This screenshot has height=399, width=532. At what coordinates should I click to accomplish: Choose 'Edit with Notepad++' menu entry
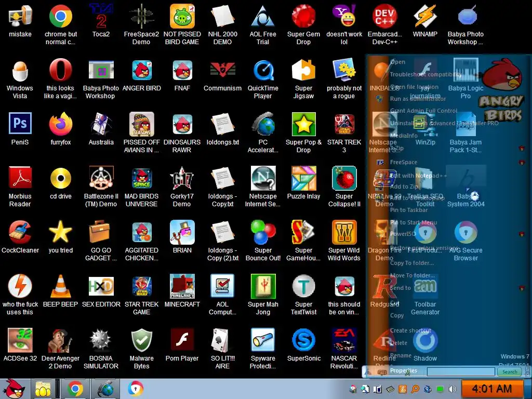point(418,176)
